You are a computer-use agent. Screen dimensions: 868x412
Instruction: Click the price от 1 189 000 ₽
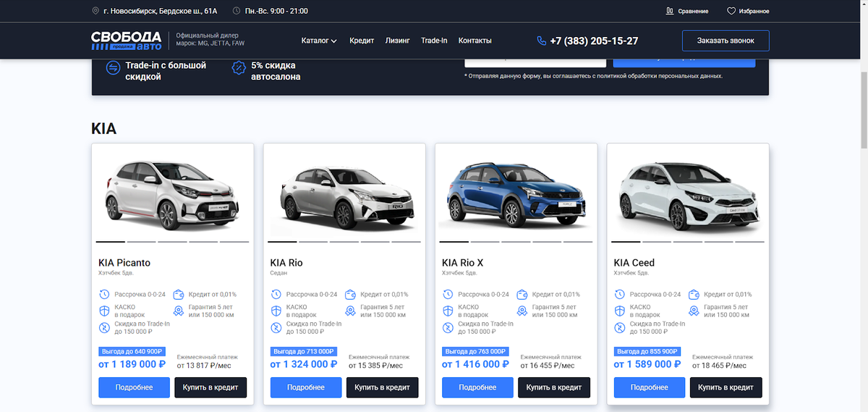pos(132,364)
